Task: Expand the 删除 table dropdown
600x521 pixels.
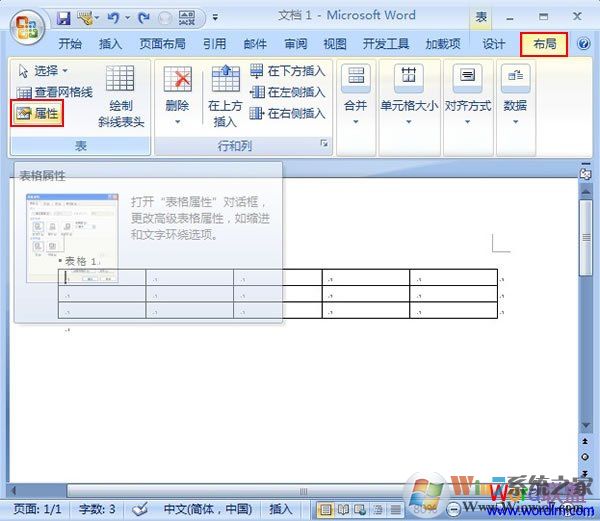Action: point(177,122)
